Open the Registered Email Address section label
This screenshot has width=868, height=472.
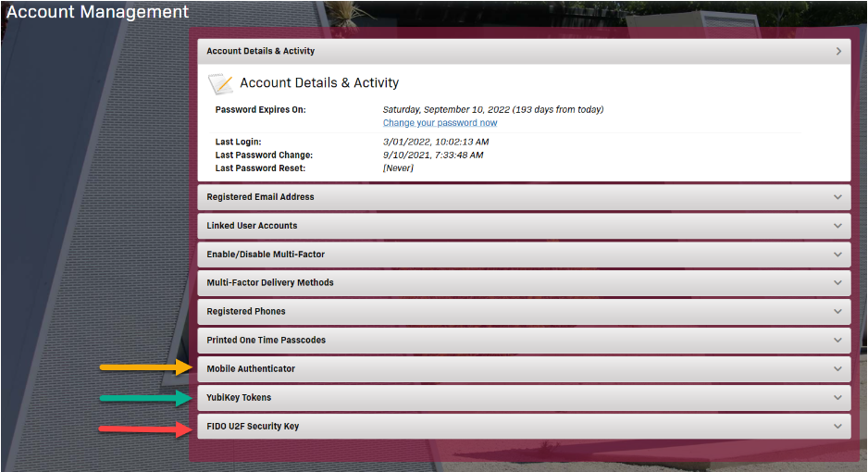tap(260, 197)
